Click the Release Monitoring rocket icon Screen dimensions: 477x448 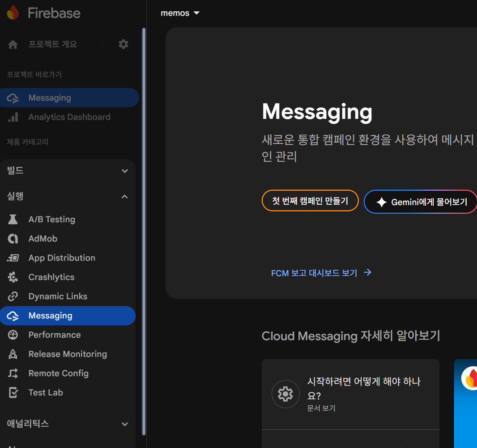point(13,354)
